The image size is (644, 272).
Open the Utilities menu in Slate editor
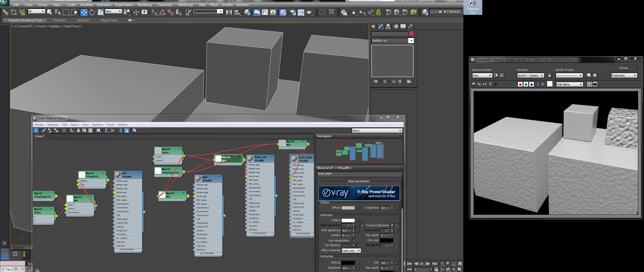coord(122,125)
